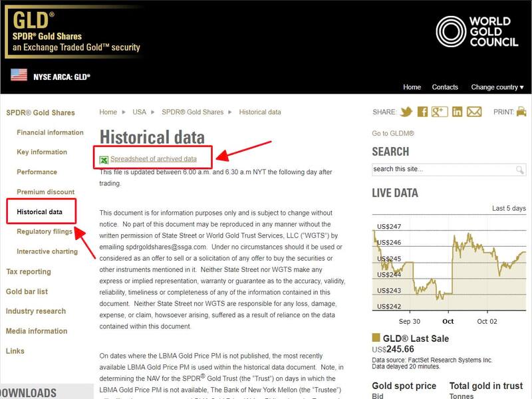Select Historical data in the sidebar
This screenshot has height=399, width=532.
[x=39, y=210]
